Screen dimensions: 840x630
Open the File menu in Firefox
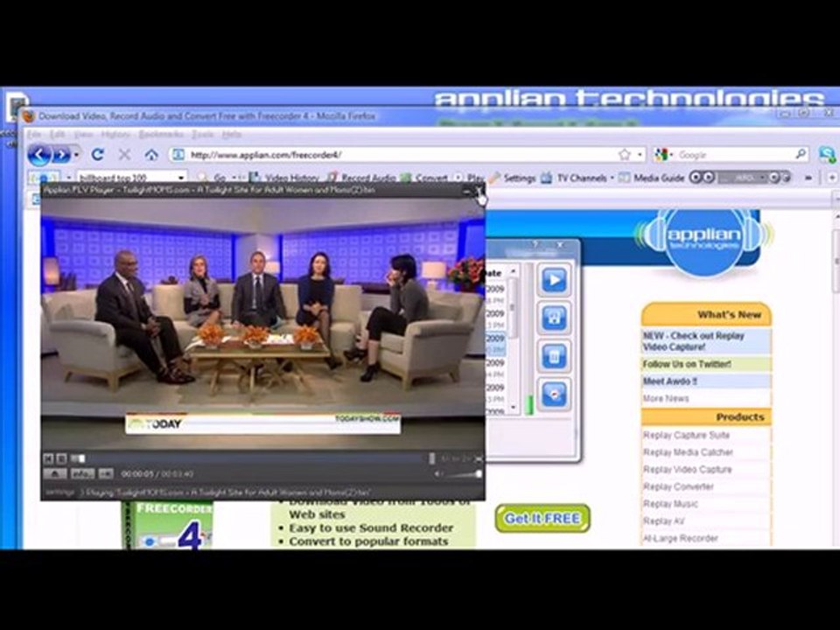(34, 135)
